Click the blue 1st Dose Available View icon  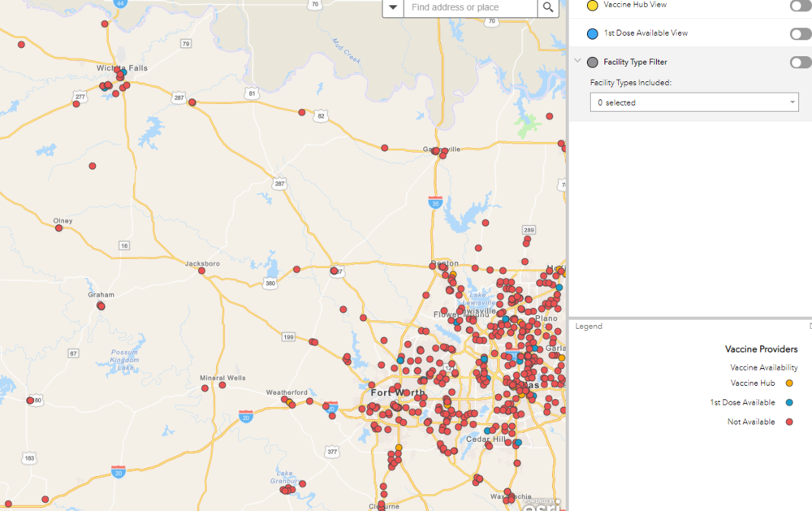pos(593,33)
